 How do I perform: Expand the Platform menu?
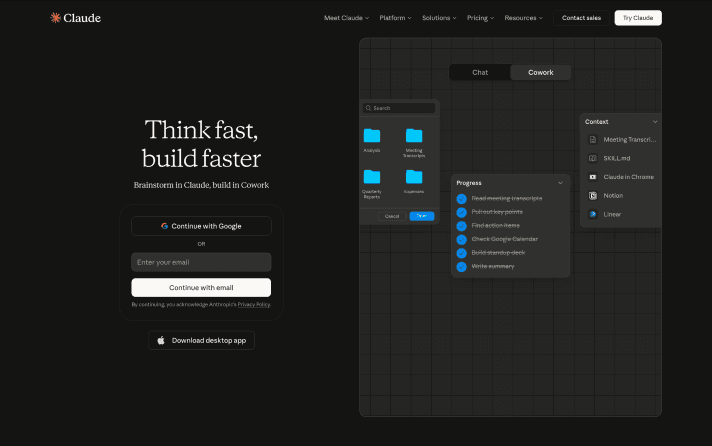[395, 18]
